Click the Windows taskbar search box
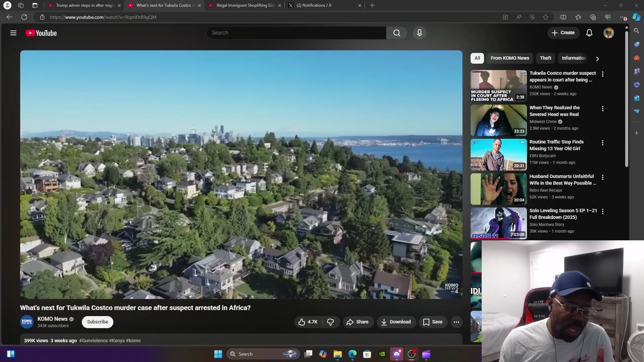This screenshot has width=644, height=362. point(263,354)
